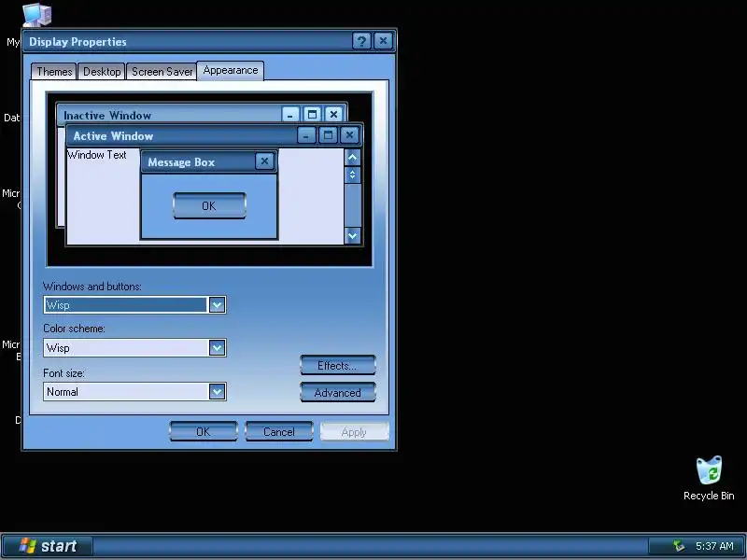Image resolution: width=747 pixels, height=560 pixels.
Task: Click the Active Window minimize icon in preview
Action: [x=306, y=135]
